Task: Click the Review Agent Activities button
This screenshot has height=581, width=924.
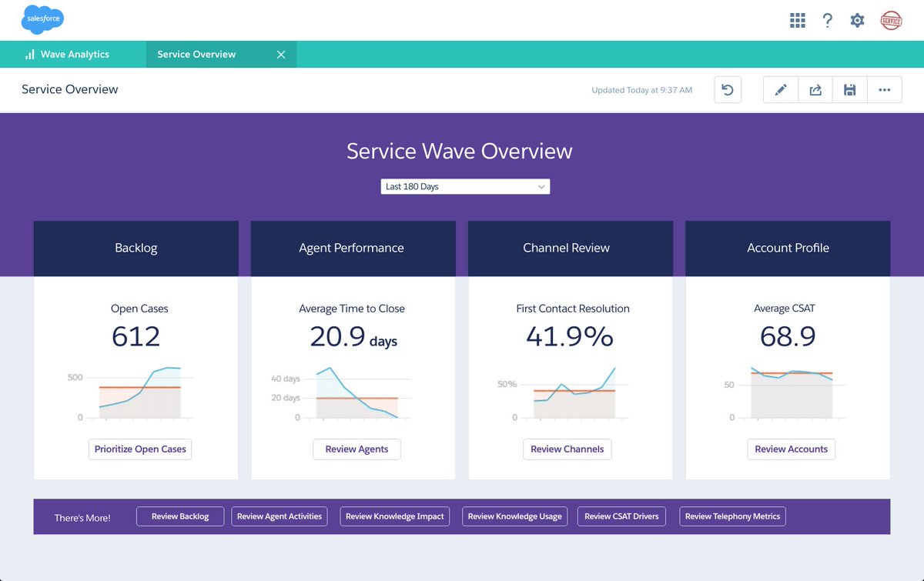Action: click(x=280, y=516)
